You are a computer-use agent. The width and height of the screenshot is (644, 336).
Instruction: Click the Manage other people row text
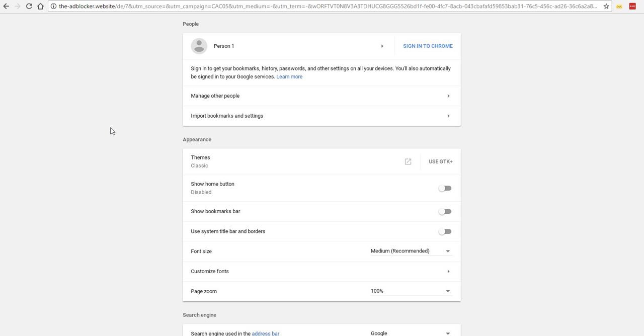click(215, 96)
